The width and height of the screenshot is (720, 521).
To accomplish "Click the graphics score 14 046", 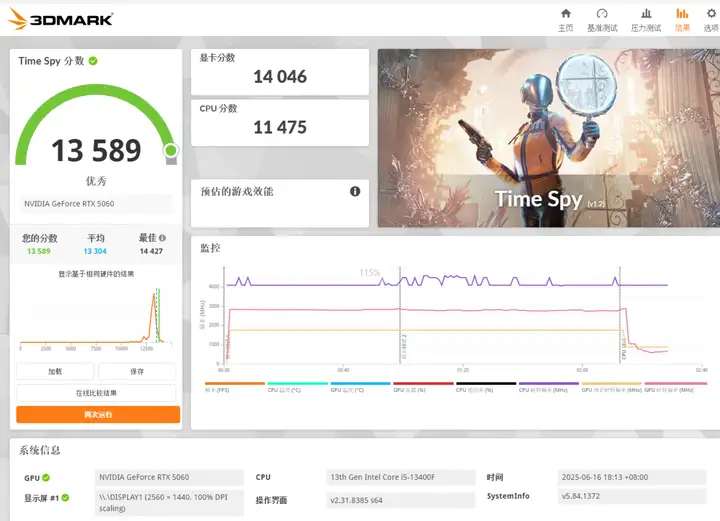I will (280, 77).
